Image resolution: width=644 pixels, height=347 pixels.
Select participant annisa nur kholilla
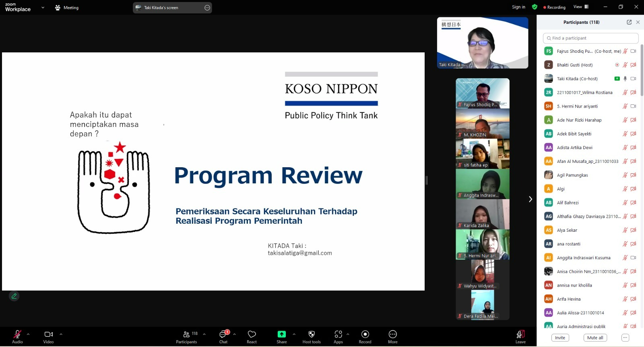point(590,285)
